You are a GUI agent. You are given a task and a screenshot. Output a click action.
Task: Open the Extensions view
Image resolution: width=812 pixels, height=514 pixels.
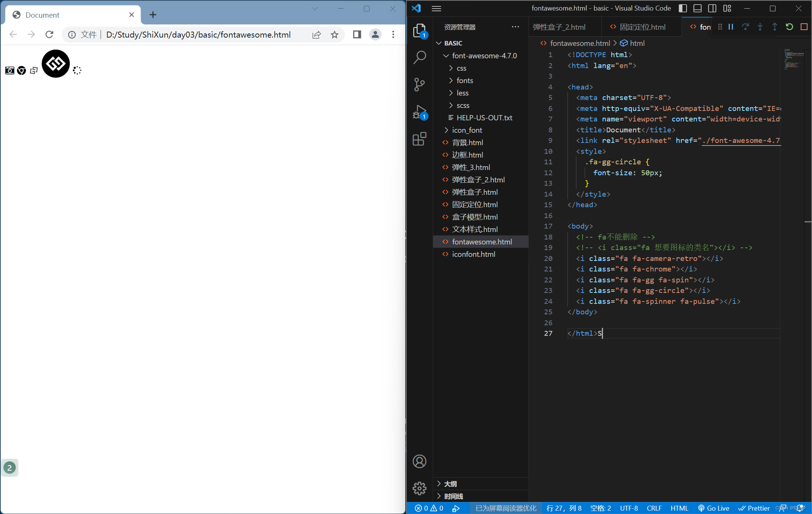(420, 139)
